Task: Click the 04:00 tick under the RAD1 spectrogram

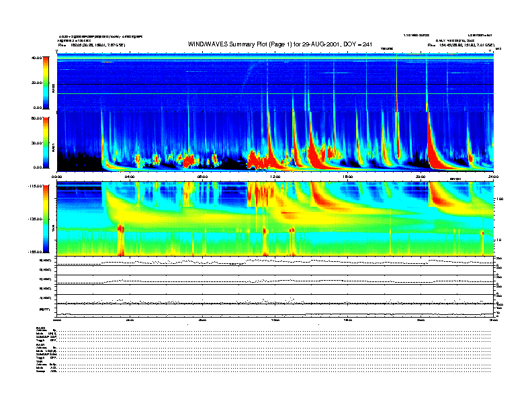Action: click(130, 177)
